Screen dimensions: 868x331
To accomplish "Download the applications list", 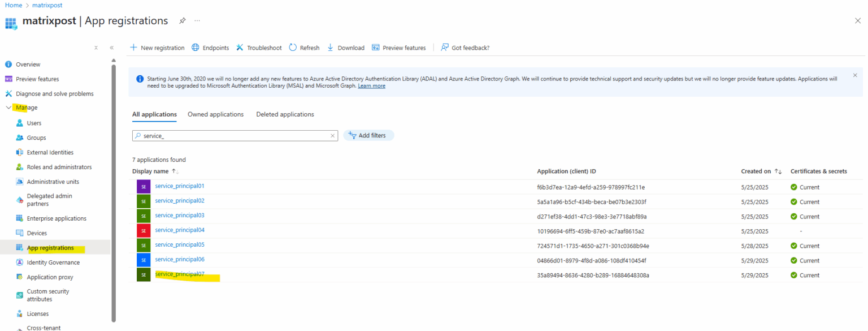I will [345, 48].
